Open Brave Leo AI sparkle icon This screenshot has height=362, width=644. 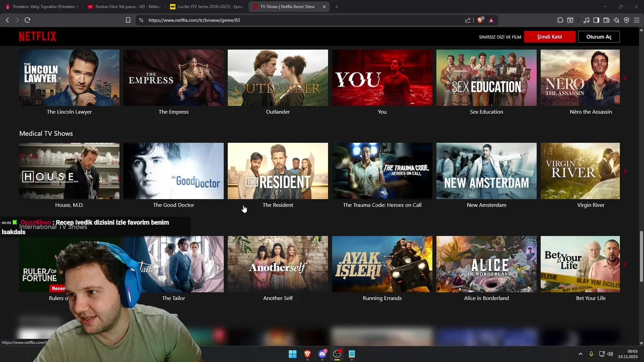(616, 20)
